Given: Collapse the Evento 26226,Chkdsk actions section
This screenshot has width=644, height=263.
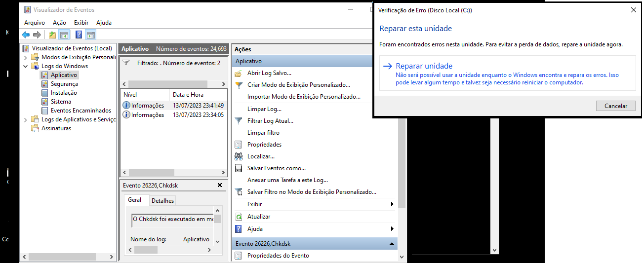Looking at the screenshot, I should pyautogui.click(x=392, y=244).
